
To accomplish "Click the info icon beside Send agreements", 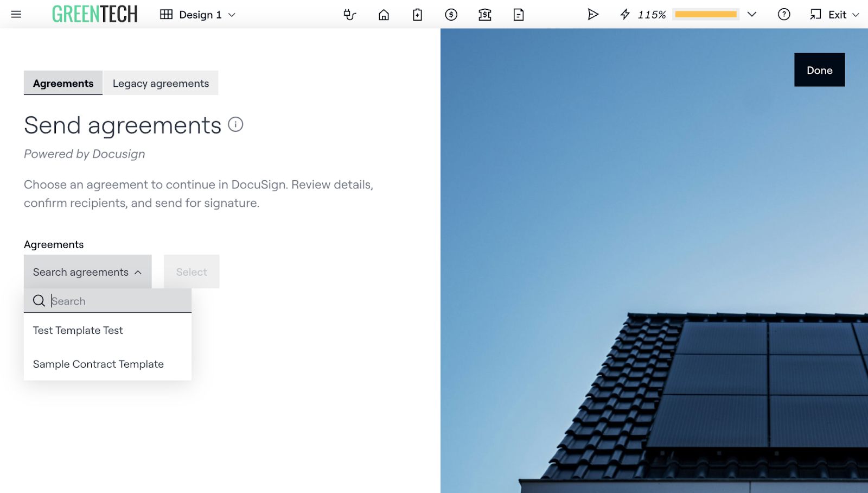I will (235, 124).
